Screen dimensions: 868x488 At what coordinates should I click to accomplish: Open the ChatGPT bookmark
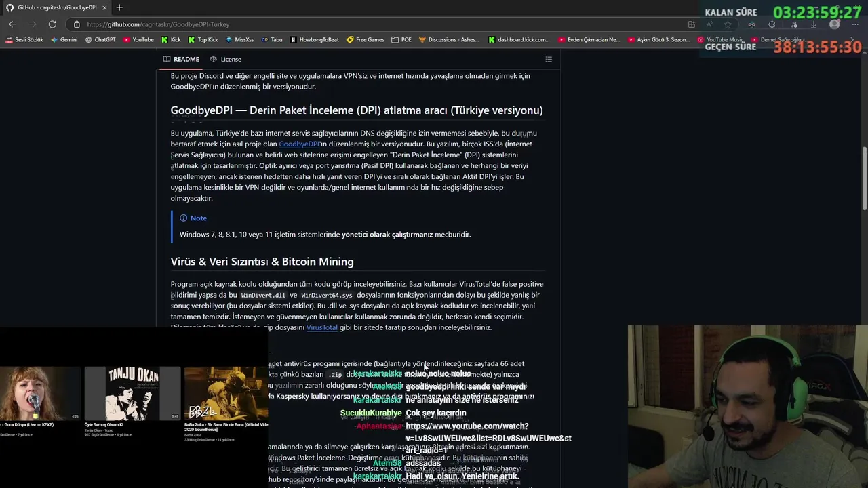[100, 39]
